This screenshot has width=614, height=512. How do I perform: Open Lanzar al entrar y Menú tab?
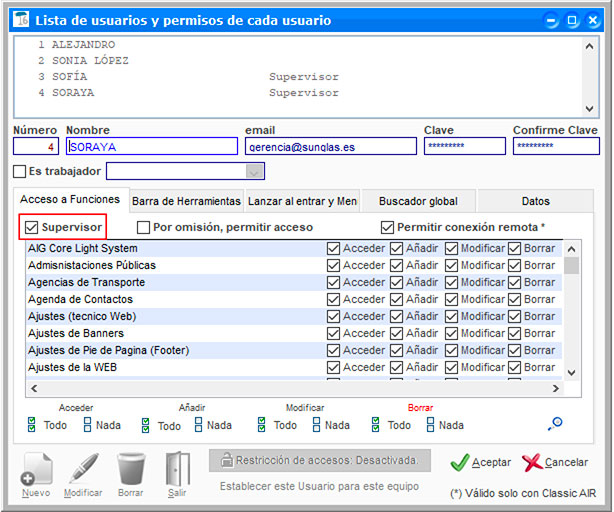pyautogui.click(x=302, y=201)
